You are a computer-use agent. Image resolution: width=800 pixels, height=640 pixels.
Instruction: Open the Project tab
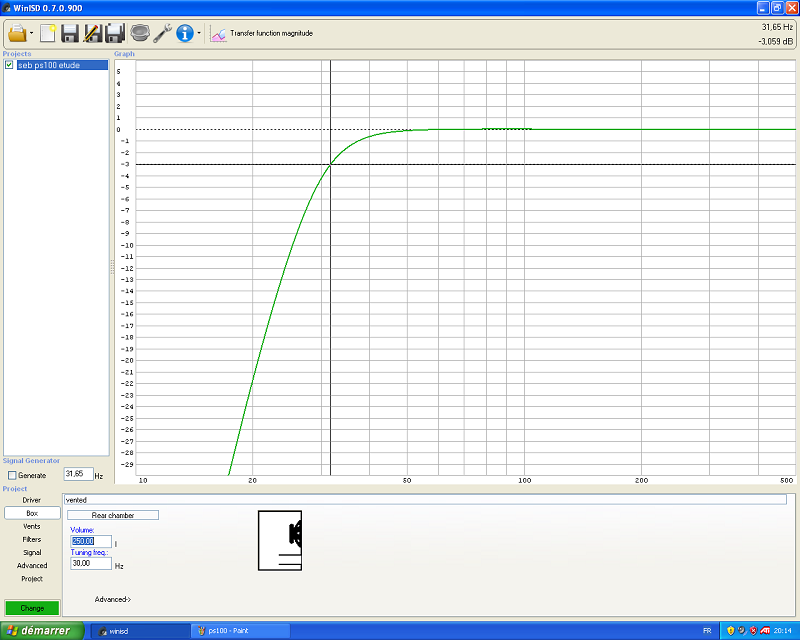click(32, 579)
